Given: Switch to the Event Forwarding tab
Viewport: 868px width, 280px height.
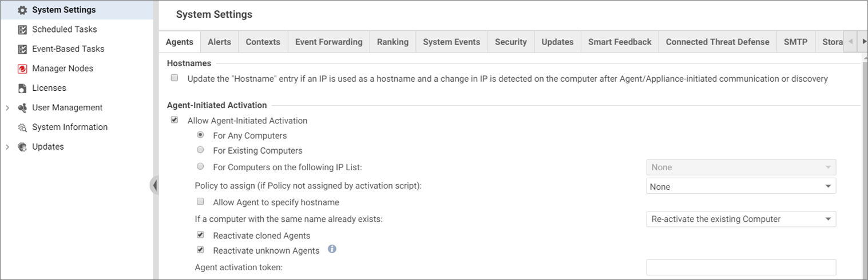Looking at the screenshot, I should tap(328, 42).
